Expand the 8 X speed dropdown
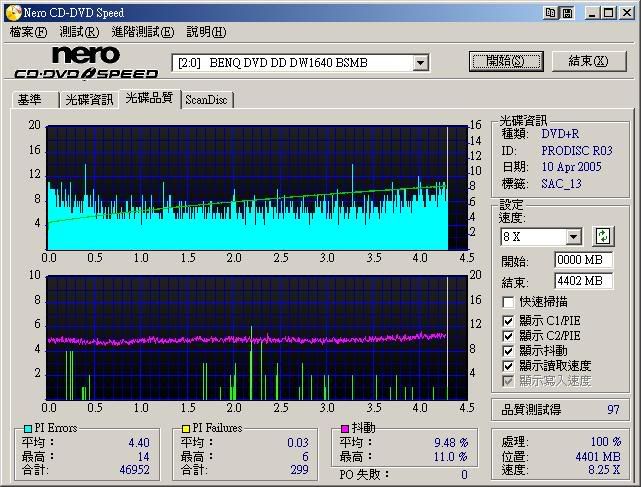 (573, 237)
